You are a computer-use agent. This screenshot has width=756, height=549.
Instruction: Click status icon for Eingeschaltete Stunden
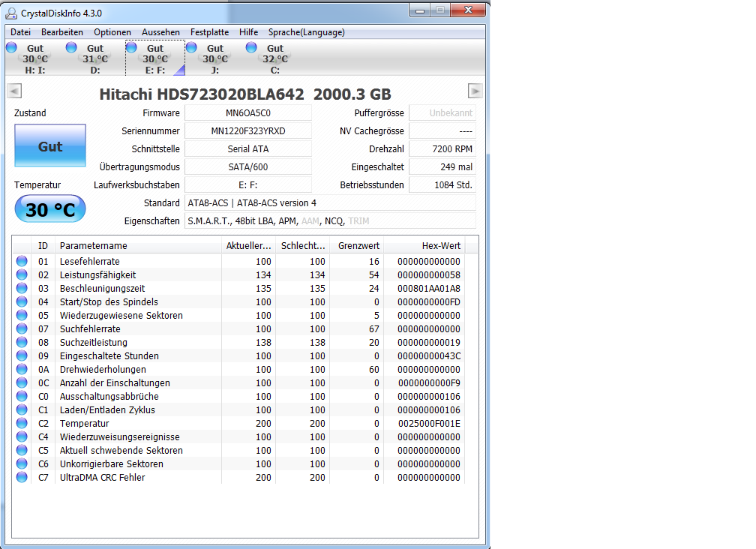(22, 355)
